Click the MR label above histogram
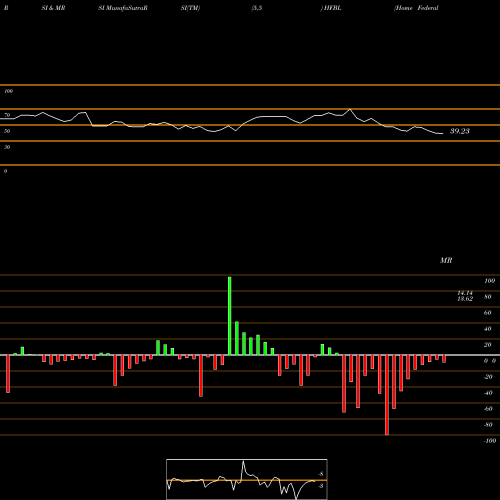 (x=446, y=260)
